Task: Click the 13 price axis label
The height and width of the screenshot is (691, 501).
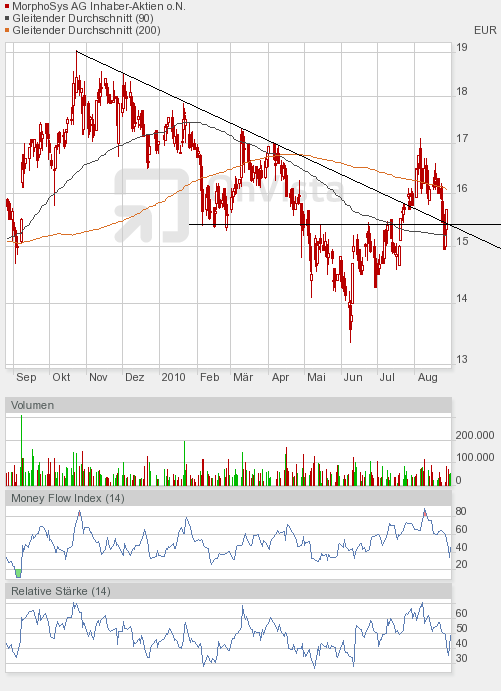Action: [462, 359]
